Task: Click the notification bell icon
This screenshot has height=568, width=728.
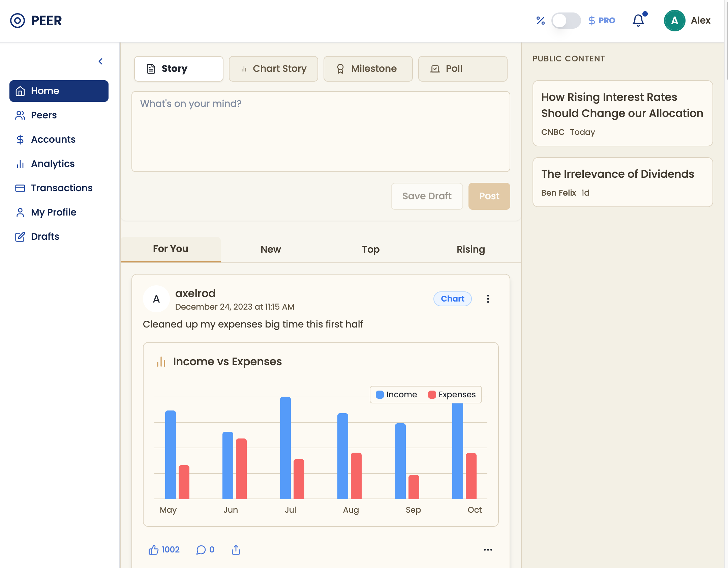Action: [638, 21]
